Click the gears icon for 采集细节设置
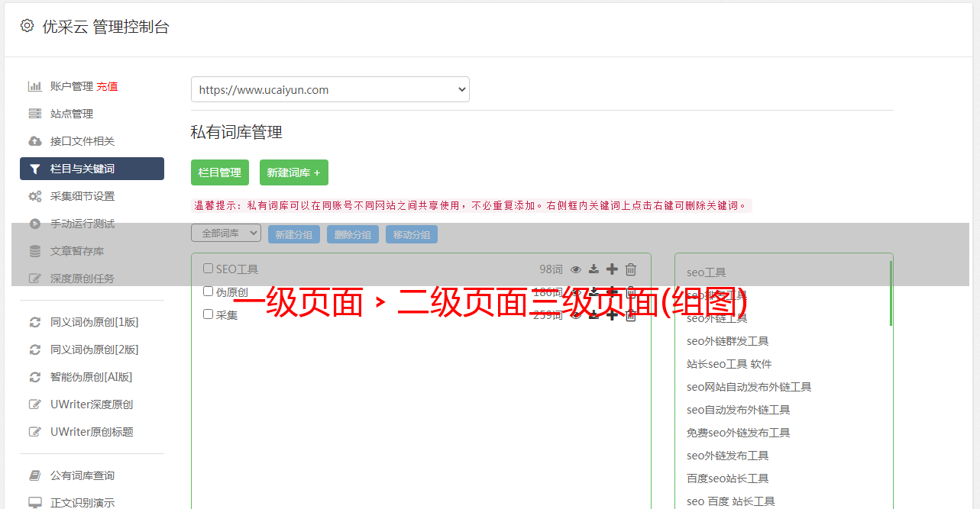Viewport: 980px width, 509px height. tap(35, 196)
